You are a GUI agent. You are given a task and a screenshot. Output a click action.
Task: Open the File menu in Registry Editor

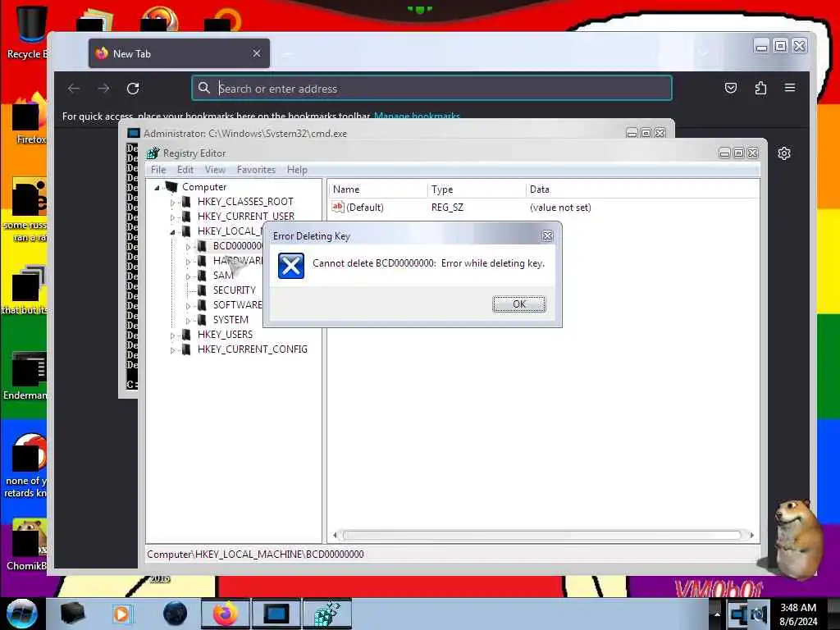click(x=158, y=170)
